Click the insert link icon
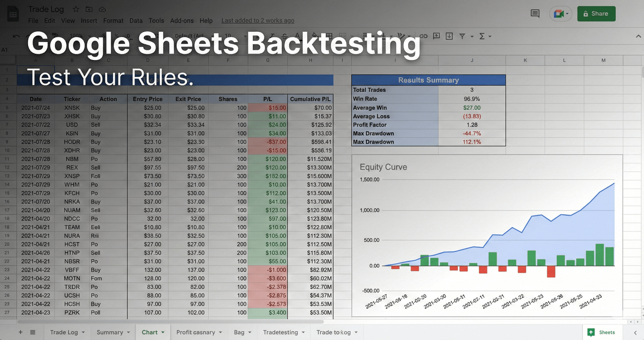 point(423,36)
